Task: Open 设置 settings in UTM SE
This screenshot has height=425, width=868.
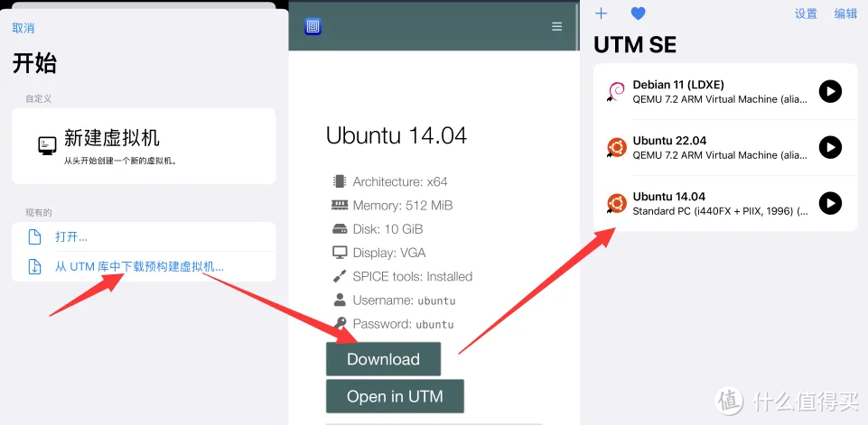Action: 806,14
